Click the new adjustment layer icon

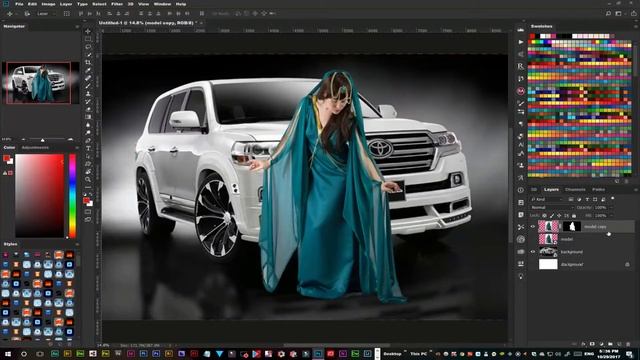pos(601,344)
